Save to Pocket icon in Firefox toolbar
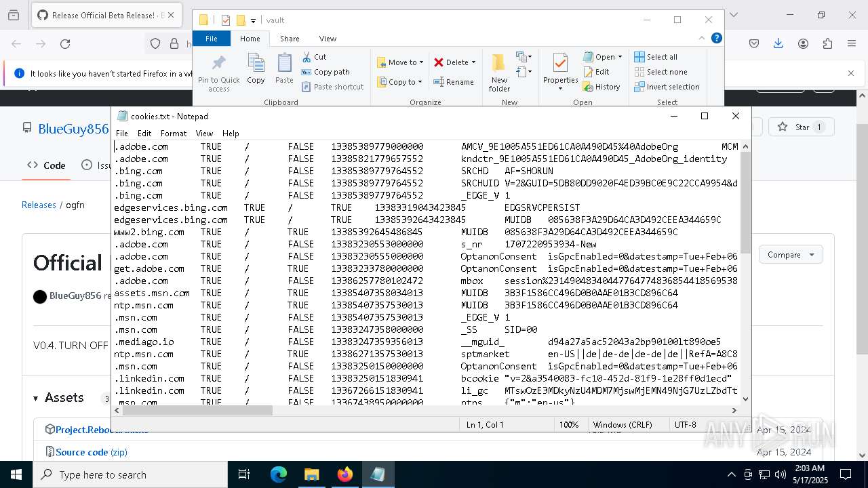This screenshot has height=488, width=868. point(754,43)
